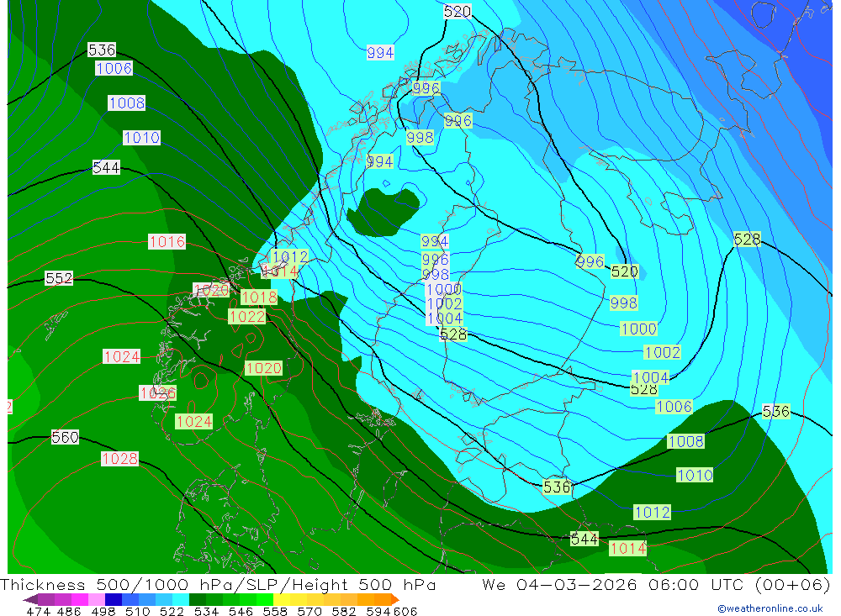Click legend value 474
This screenshot has height=616, width=841.
[38, 611]
